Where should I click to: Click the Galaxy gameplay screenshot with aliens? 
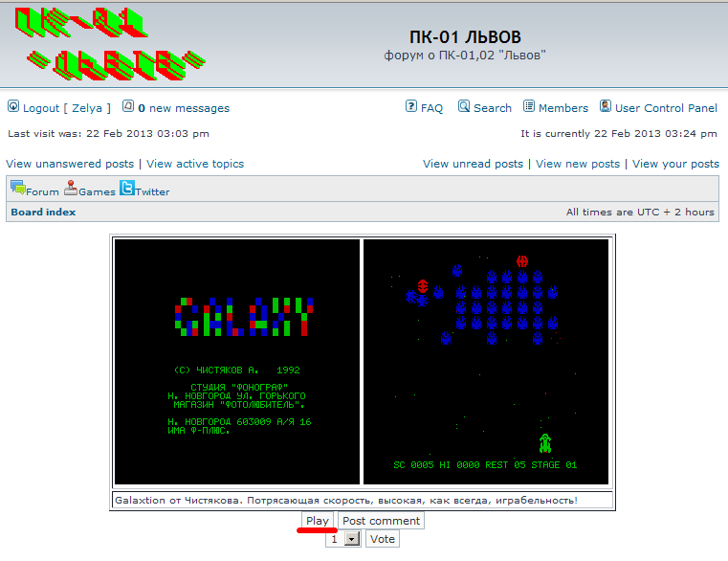[x=486, y=362]
